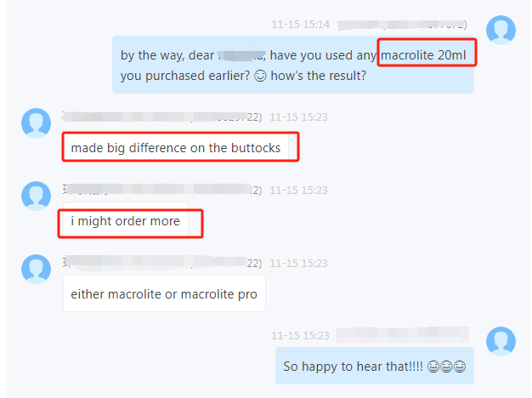Click avatar beside 'either macrolite or macrolite pro'
The height and width of the screenshot is (398, 532).
point(36,269)
